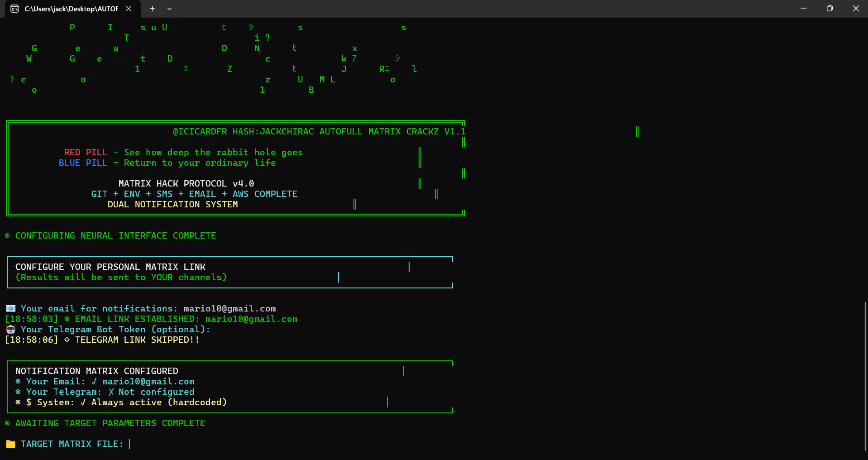This screenshot has width=868, height=460.
Task: Close the AUTOF terminal tab
Action: 128,8
